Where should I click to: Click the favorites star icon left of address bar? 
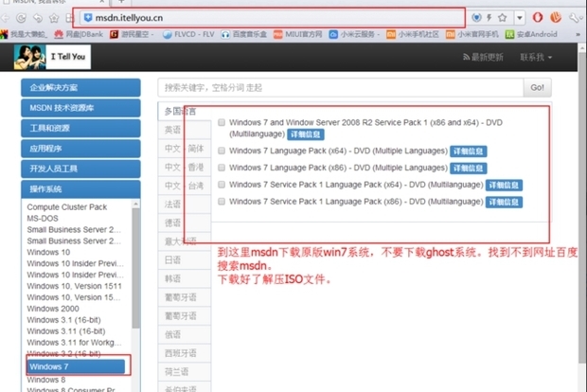click(x=54, y=18)
